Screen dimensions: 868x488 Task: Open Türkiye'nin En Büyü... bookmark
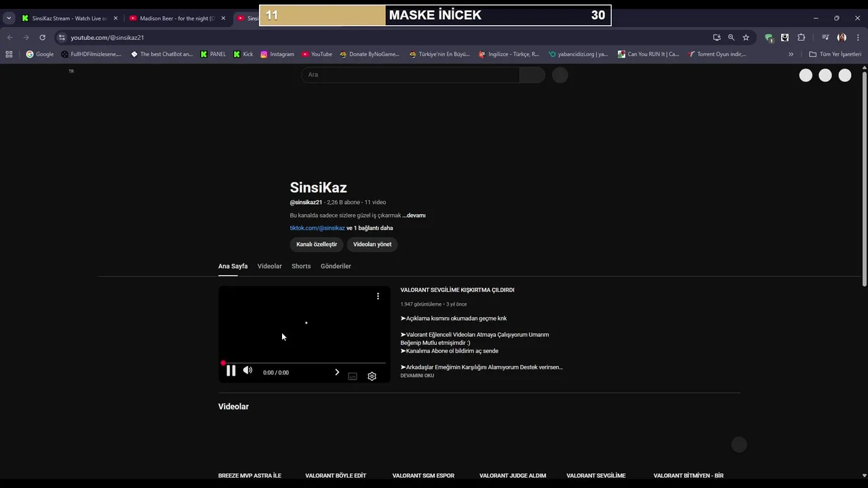point(439,54)
